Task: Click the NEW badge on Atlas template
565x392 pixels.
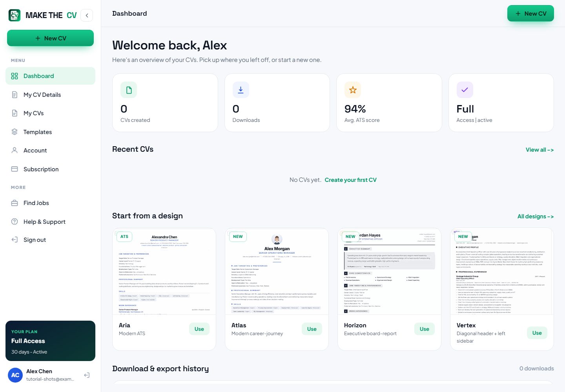Action: pyautogui.click(x=238, y=236)
